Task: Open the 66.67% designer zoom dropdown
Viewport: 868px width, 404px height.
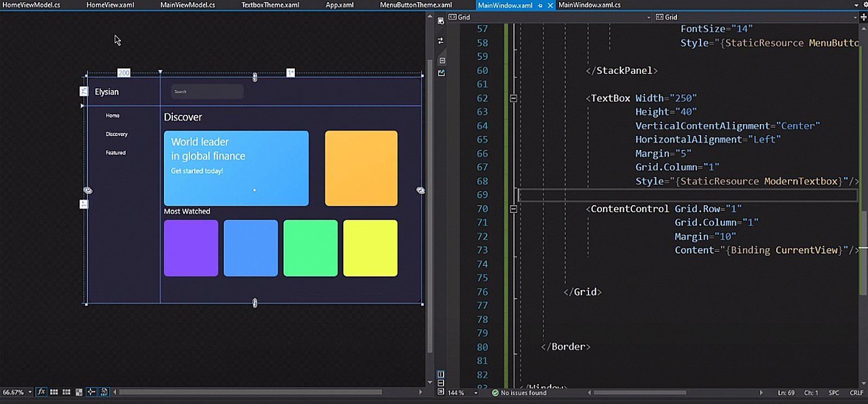Action: pos(30,393)
